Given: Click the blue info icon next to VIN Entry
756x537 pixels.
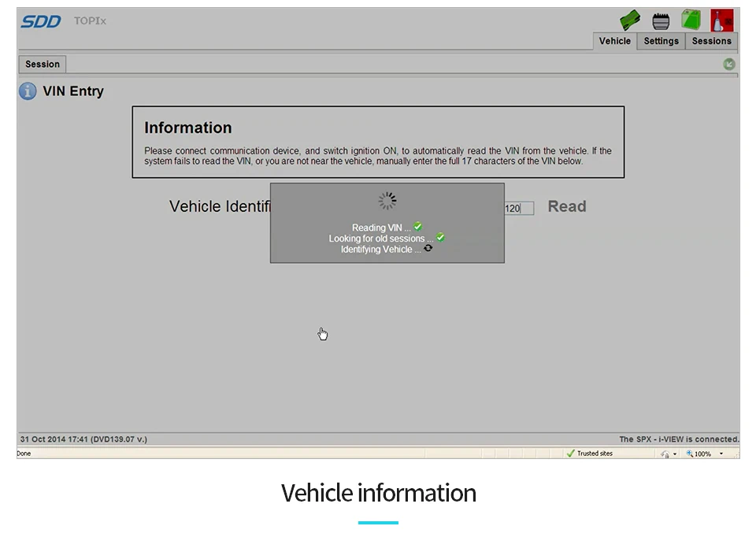Looking at the screenshot, I should pyautogui.click(x=28, y=91).
